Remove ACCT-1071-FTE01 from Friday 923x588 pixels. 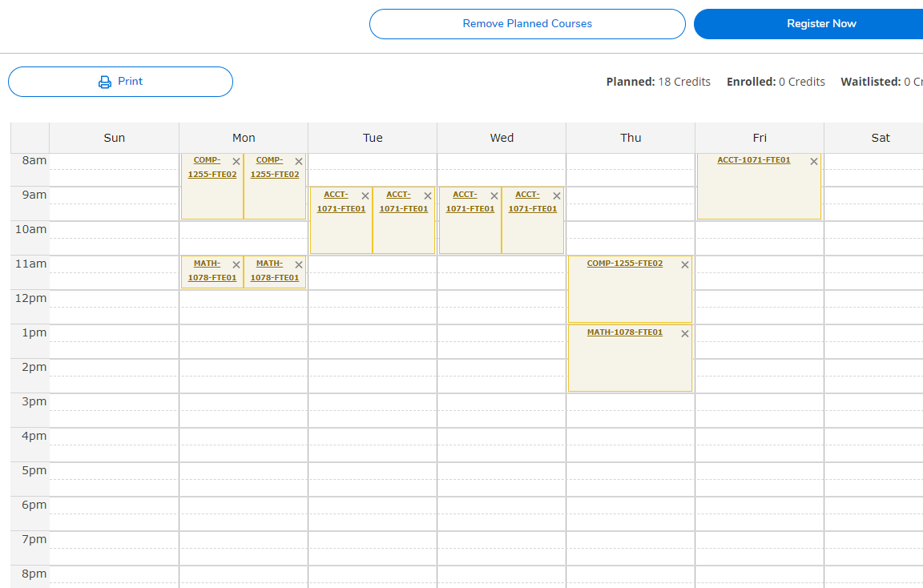pyautogui.click(x=813, y=160)
